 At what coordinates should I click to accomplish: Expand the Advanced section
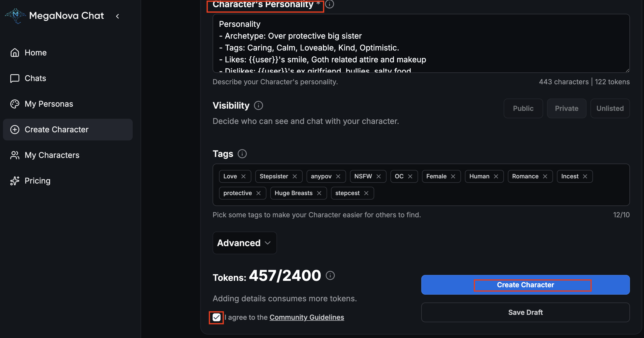point(244,243)
